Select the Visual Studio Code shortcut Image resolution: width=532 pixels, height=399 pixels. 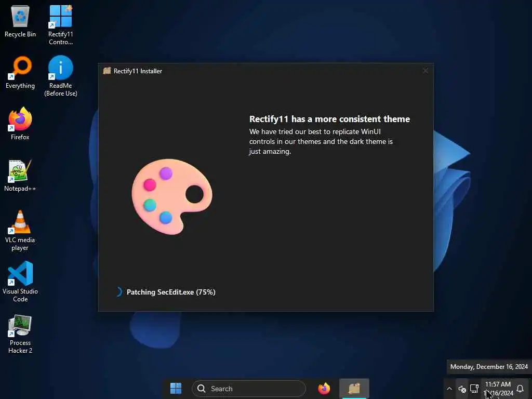pyautogui.click(x=20, y=282)
